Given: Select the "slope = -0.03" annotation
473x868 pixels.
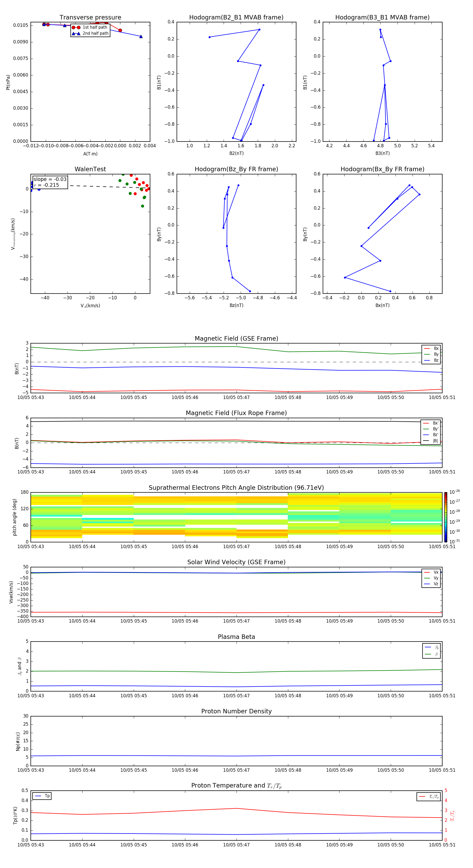Looking at the screenshot, I should 50,179.
